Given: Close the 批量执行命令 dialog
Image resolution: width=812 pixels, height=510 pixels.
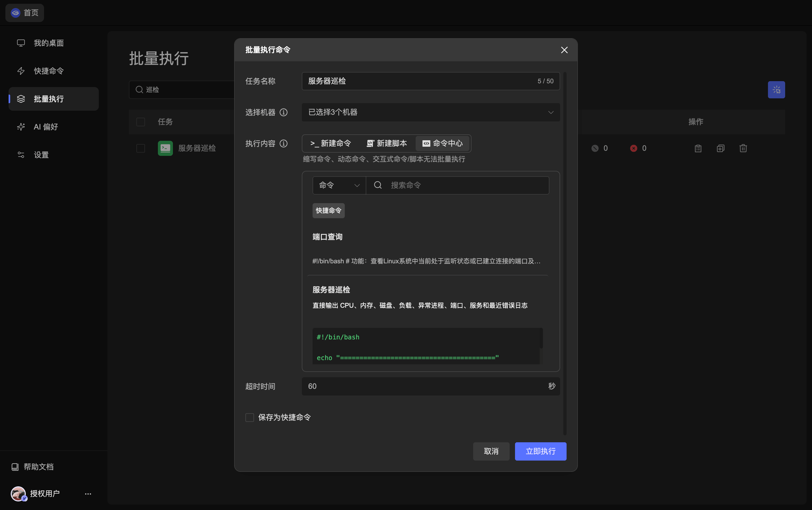Looking at the screenshot, I should pos(564,50).
